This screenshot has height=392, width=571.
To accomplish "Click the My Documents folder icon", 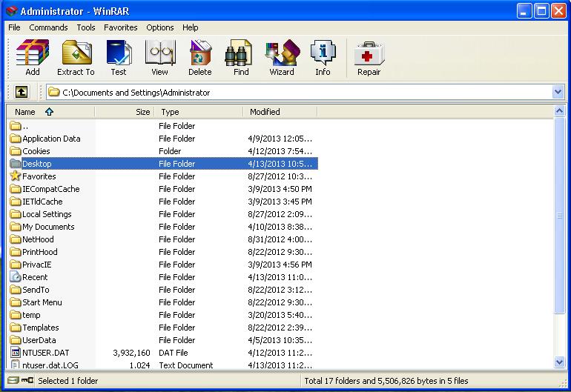I will (16, 227).
